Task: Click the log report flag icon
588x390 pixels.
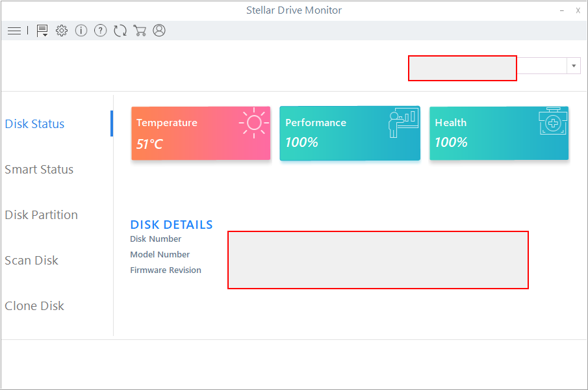Action: coord(42,31)
